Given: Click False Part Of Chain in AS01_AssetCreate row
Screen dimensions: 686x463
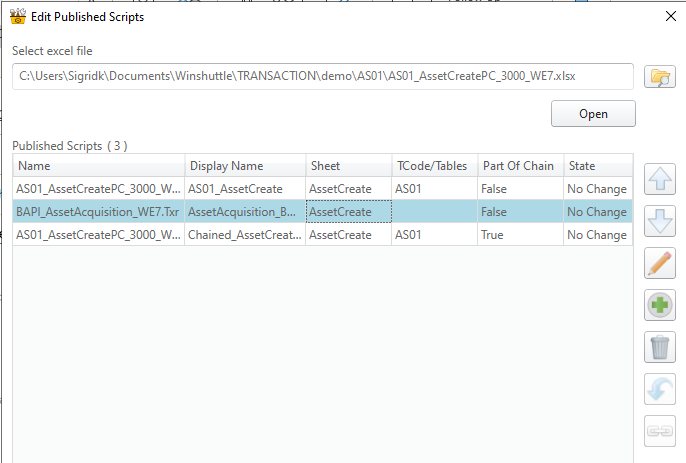Looking at the screenshot, I should 521,189.
